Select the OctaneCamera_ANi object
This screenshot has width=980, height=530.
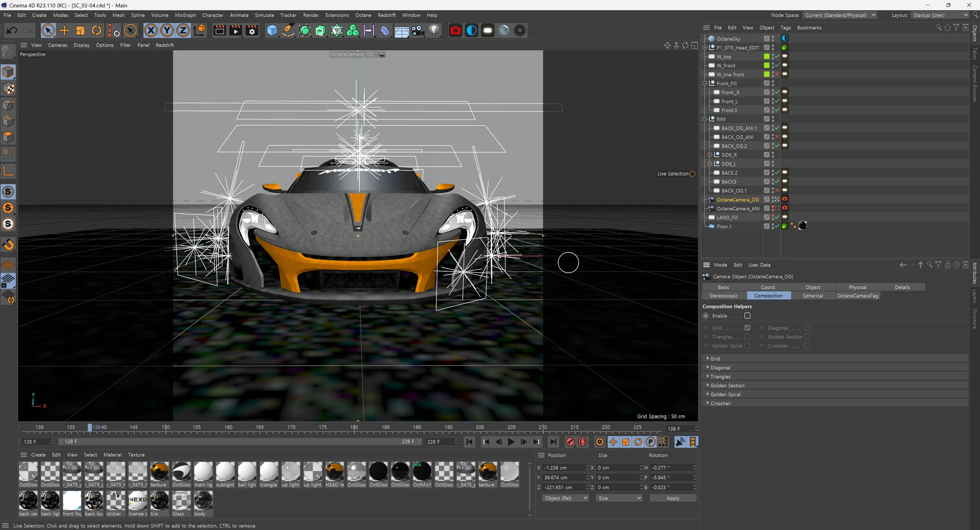click(x=738, y=209)
